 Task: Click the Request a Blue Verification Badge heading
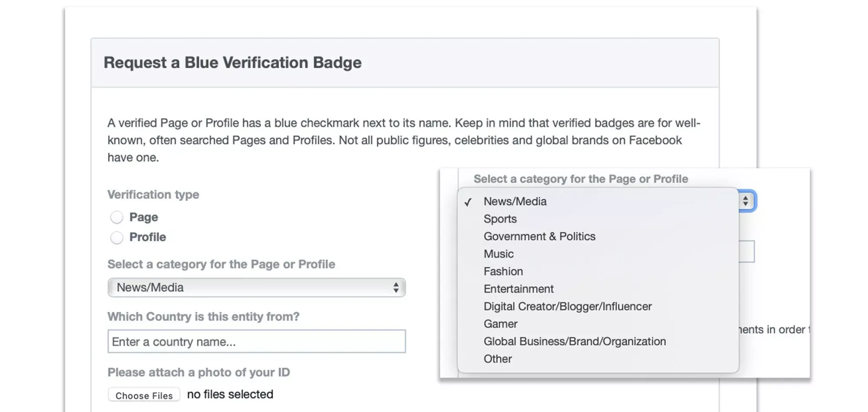(233, 62)
